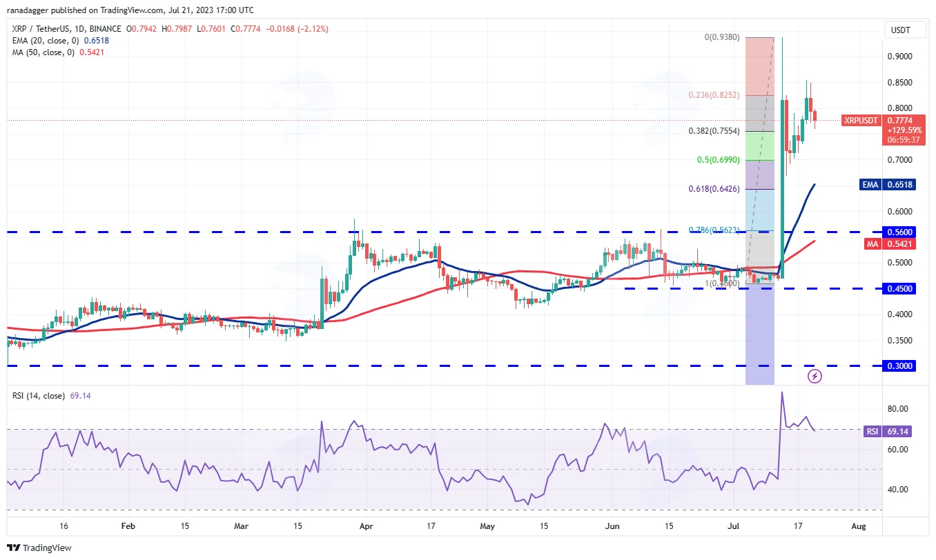Click the May label on the time axis
Image resolution: width=936 pixels, height=560 pixels.
click(x=487, y=526)
